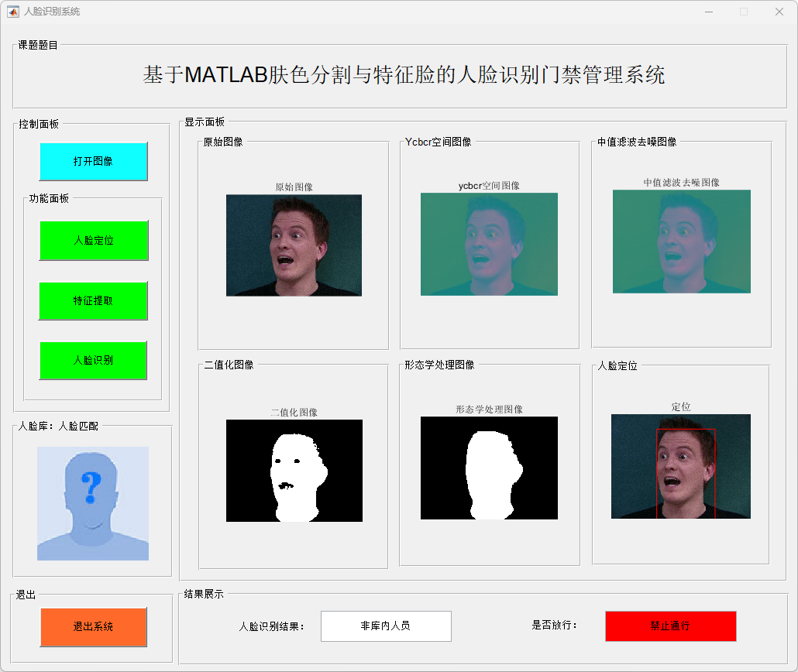Run the 人脸定位 function
The height and width of the screenshot is (672, 798).
coord(94,240)
